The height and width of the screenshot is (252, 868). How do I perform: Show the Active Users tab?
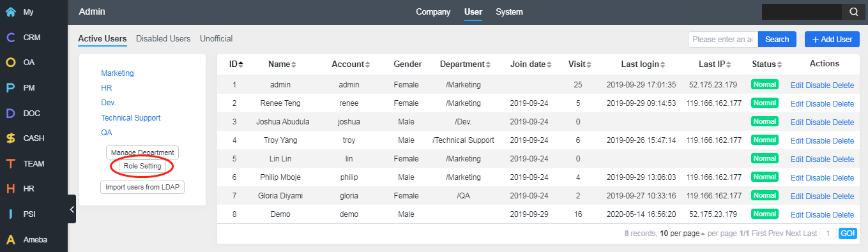[102, 38]
